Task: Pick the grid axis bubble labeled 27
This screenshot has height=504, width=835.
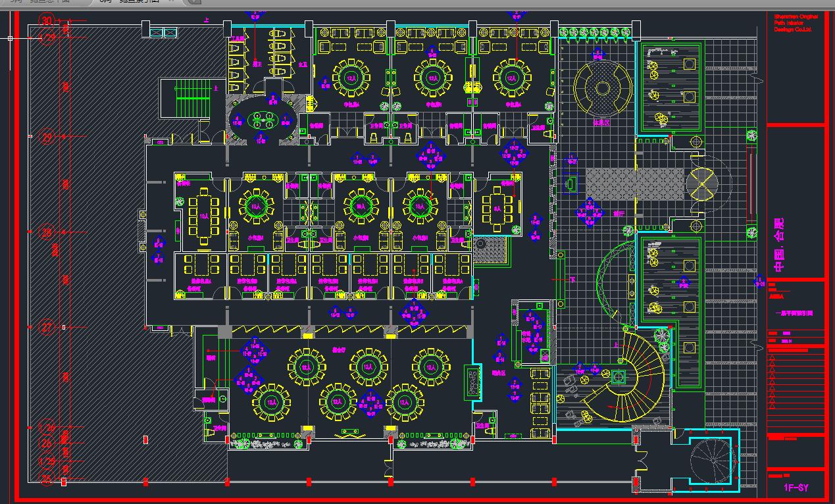Action: (47, 327)
